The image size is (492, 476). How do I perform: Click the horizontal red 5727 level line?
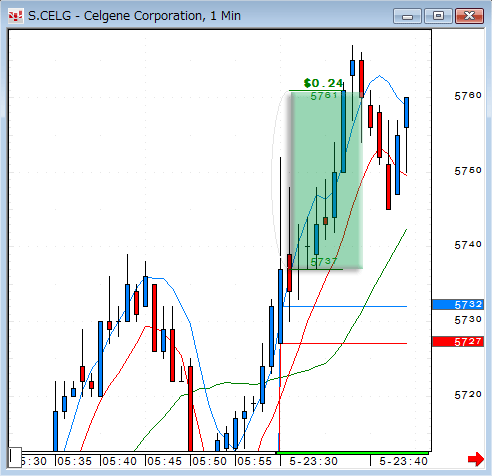point(344,343)
